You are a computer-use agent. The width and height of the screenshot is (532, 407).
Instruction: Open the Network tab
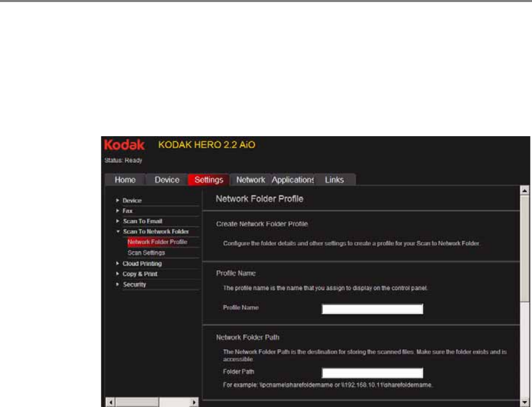(x=251, y=180)
